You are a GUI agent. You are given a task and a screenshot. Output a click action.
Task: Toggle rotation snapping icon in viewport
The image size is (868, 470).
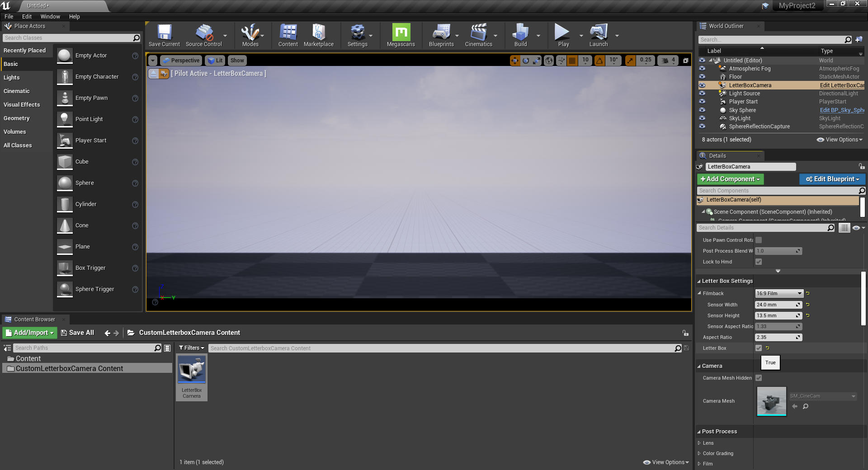(x=599, y=61)
